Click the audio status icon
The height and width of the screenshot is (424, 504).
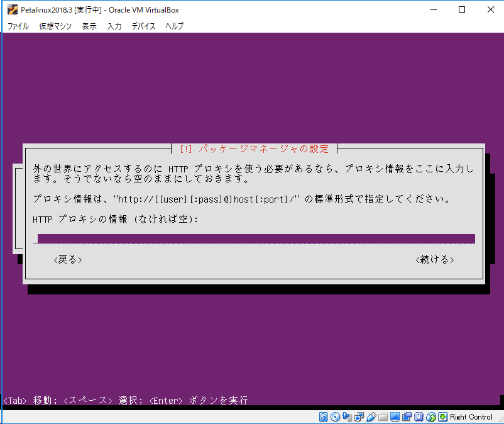(x=348, y=416)
